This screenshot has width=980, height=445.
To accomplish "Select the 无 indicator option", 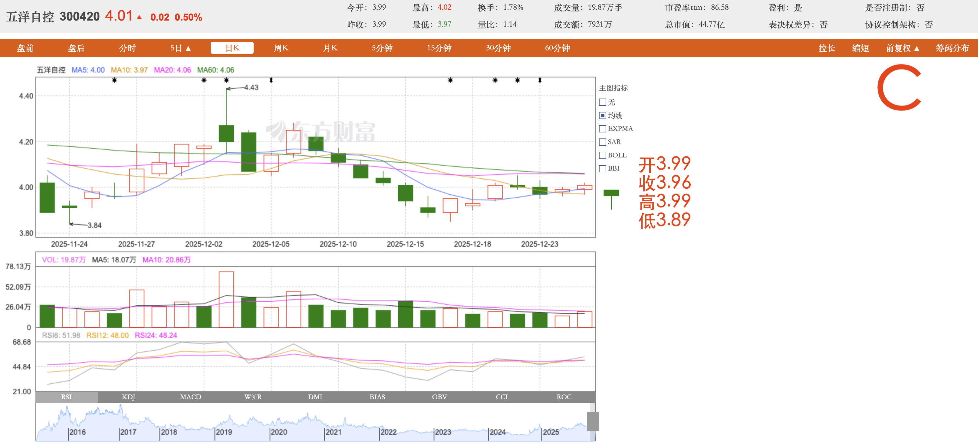I will [602, 102].
